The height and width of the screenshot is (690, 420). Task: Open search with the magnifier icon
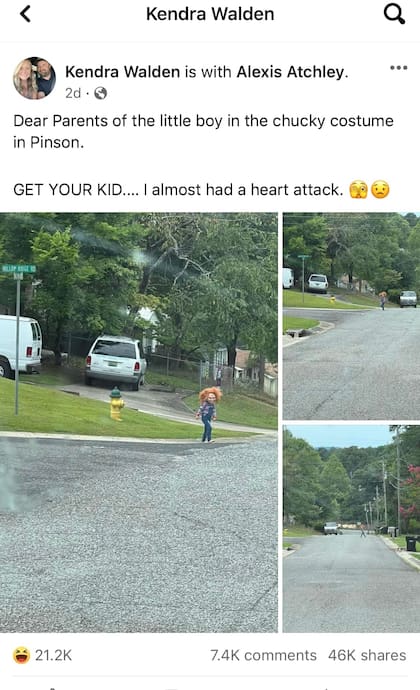394,14
